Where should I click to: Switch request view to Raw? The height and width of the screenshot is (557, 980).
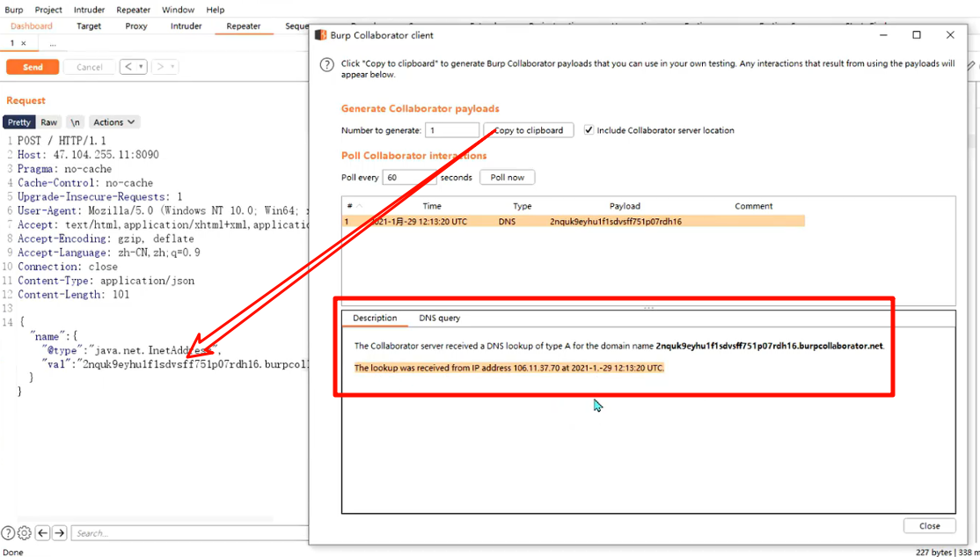pos(49,122)
